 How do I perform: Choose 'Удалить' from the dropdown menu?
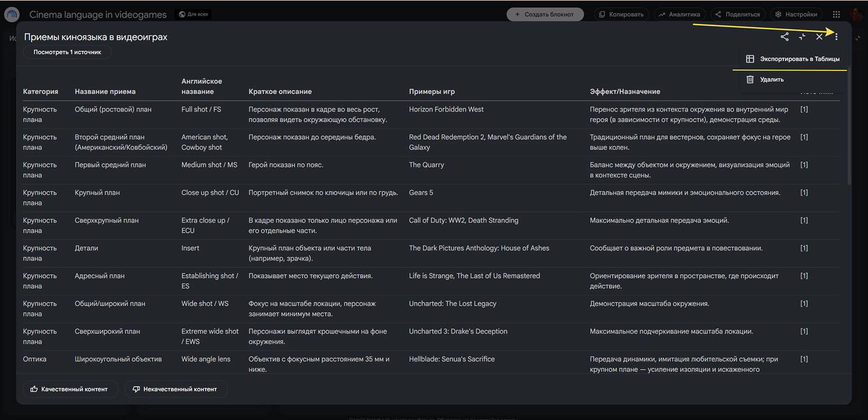click(x=792, y=79)
